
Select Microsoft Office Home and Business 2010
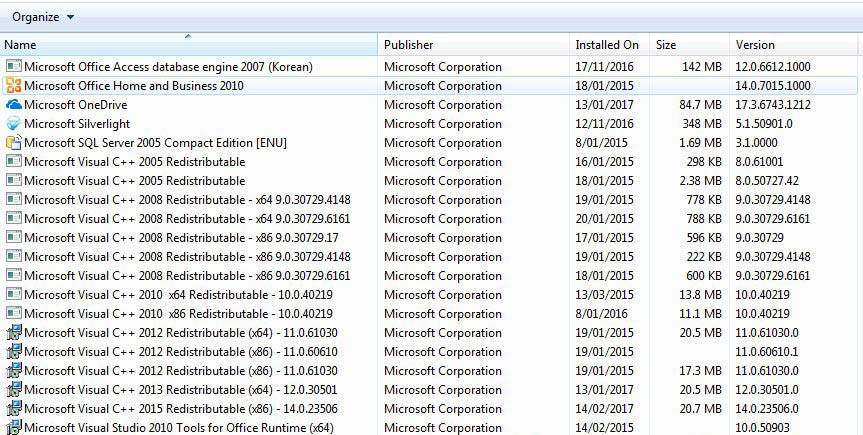(134, 86)
